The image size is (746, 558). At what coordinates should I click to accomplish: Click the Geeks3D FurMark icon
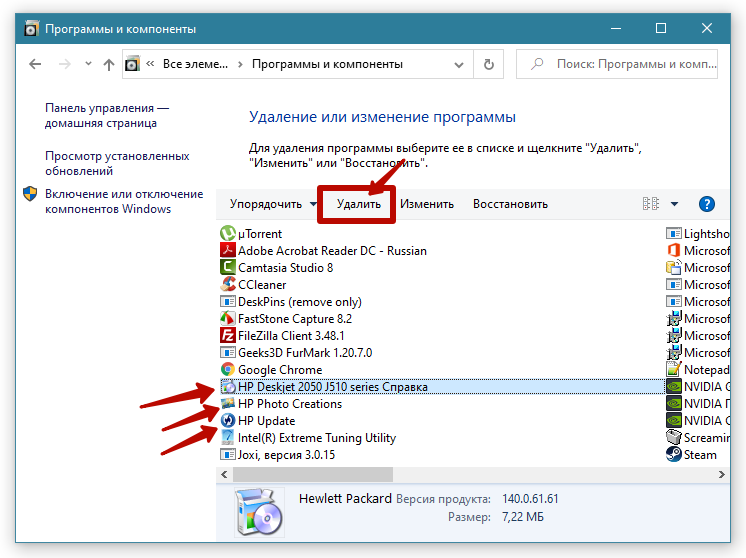tap(228, 352)
